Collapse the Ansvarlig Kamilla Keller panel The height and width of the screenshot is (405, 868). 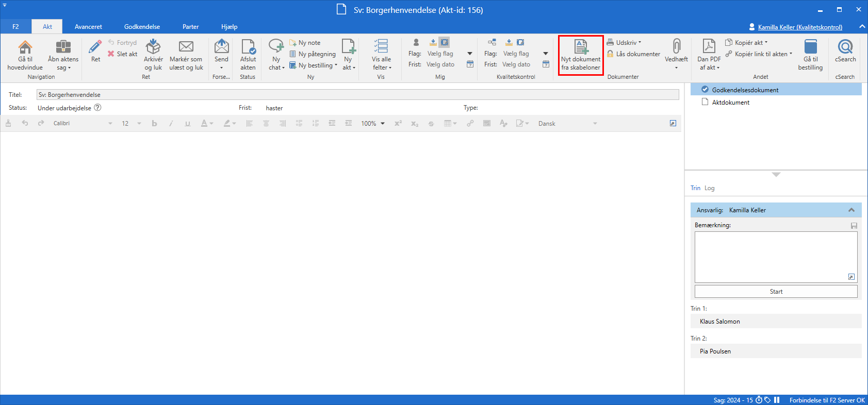pyautogui.click(x=851, y=210)
